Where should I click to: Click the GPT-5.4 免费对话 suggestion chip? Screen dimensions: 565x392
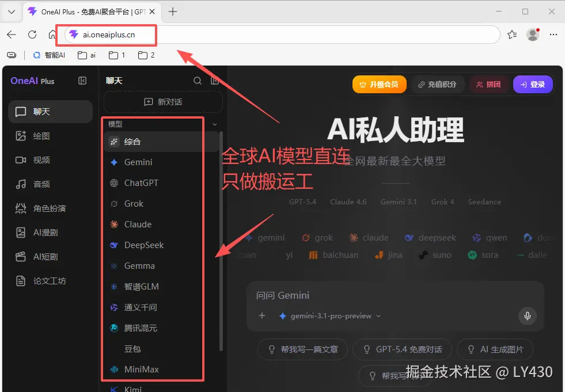tap(402, 349)
